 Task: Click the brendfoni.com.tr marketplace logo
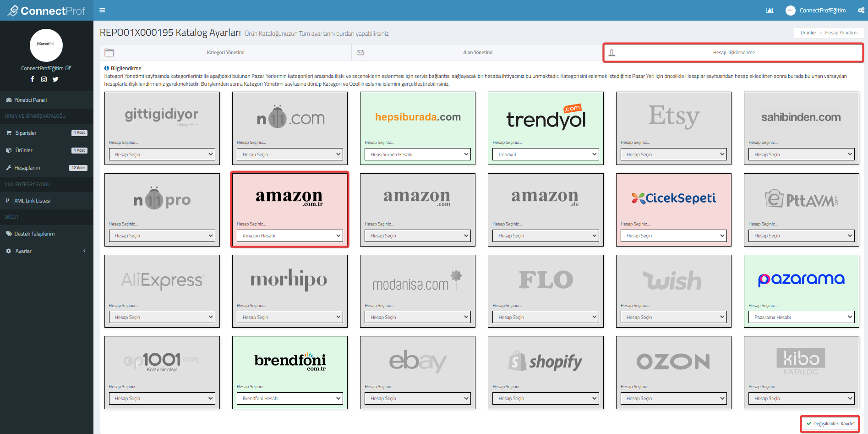tap(290, 361)
